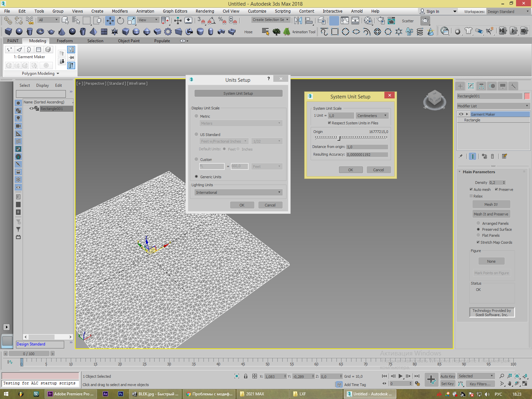Click Play Animation button

[x=400, y=376]
